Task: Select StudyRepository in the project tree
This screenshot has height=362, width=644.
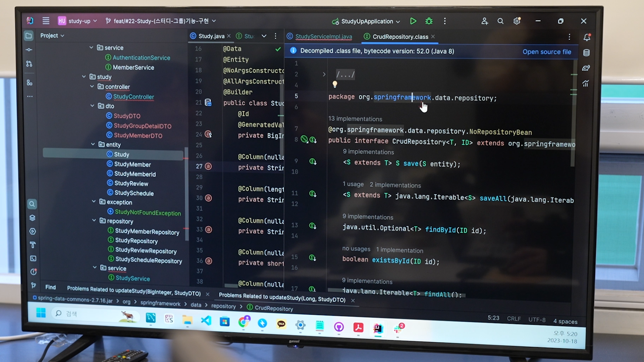Action: [x=136, y=241]
